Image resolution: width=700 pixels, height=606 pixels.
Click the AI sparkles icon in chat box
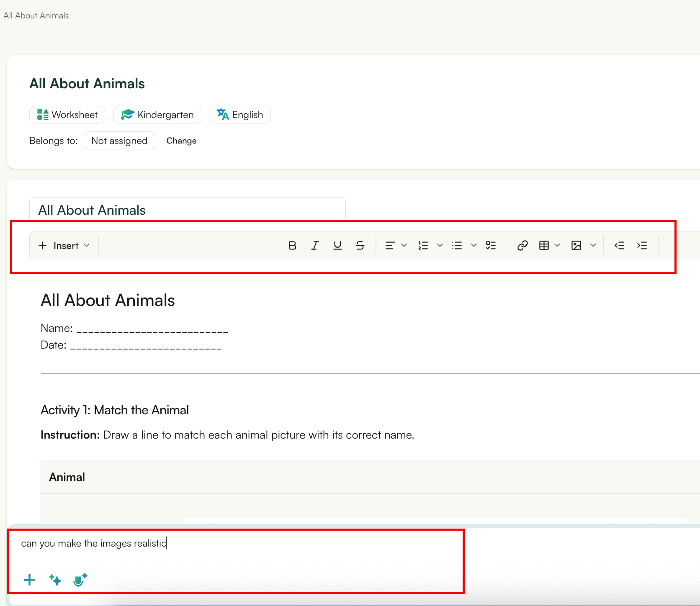pyautogui.click(x=54, y=580)
